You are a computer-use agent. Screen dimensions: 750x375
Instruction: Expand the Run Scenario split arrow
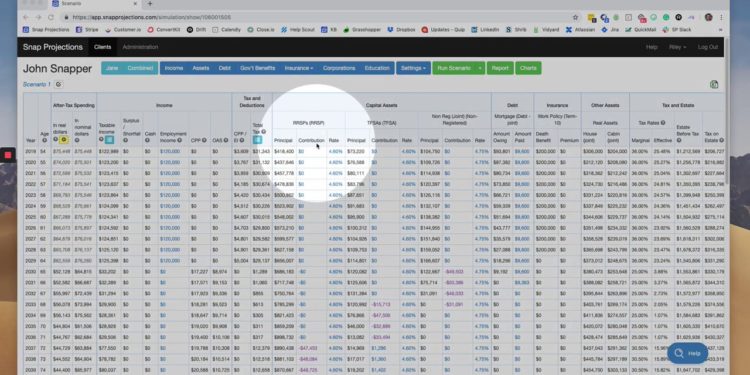[x=480, y=68]
